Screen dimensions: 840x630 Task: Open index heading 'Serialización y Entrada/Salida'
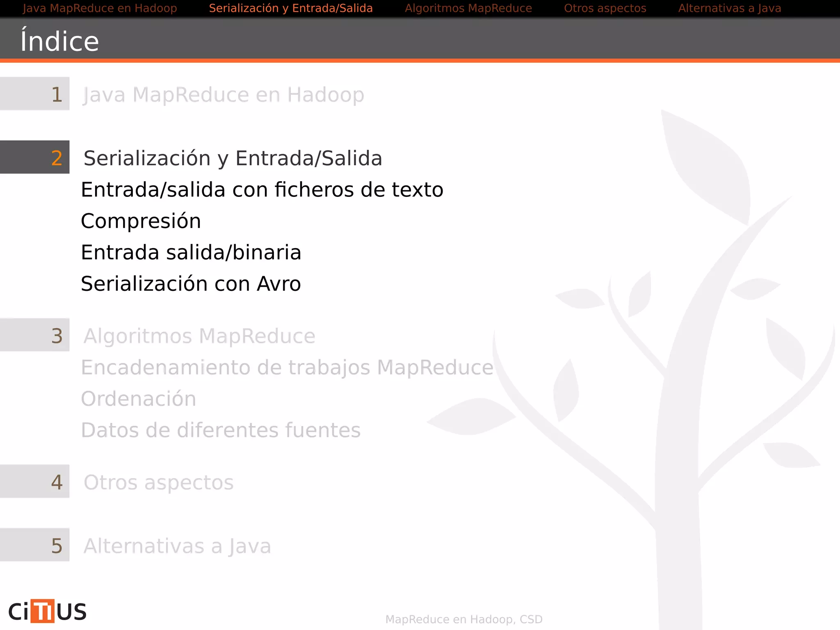pyautogui.click(x=233, y=158)
